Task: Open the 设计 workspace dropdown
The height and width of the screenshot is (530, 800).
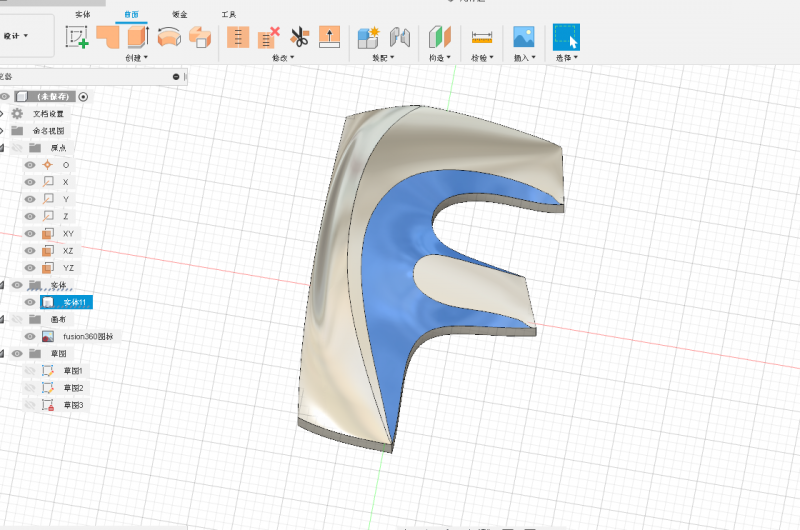Action: (17, 36)
